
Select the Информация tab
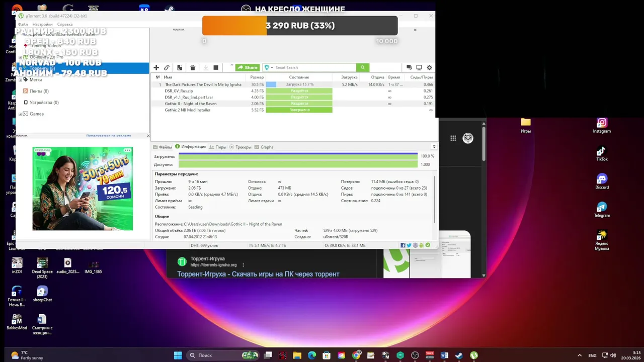pyautogui.click(x=191, y=147)
